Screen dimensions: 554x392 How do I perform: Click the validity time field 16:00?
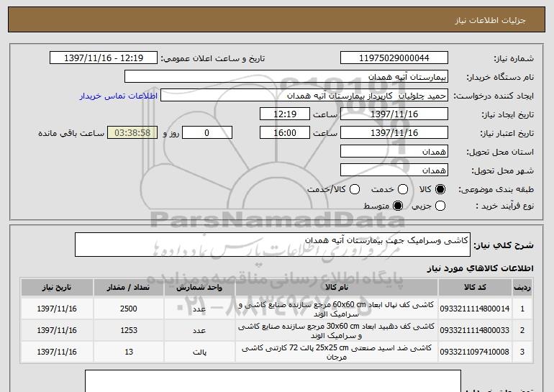(x=285, y=133)
